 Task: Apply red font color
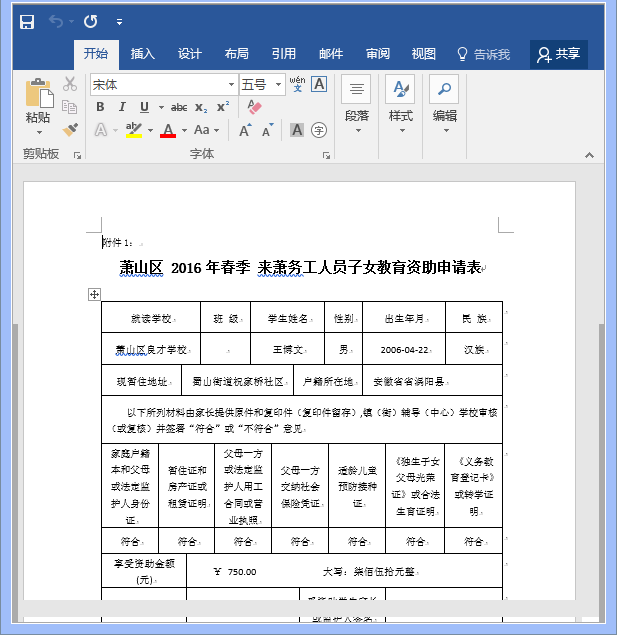pyautogui.click(x=168, y=130)
